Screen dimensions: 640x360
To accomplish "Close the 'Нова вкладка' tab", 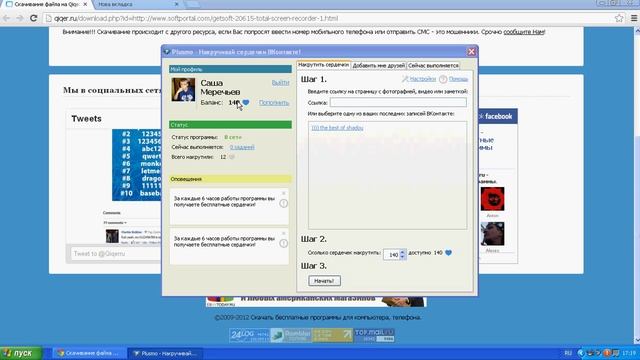I will coord(176,4).
